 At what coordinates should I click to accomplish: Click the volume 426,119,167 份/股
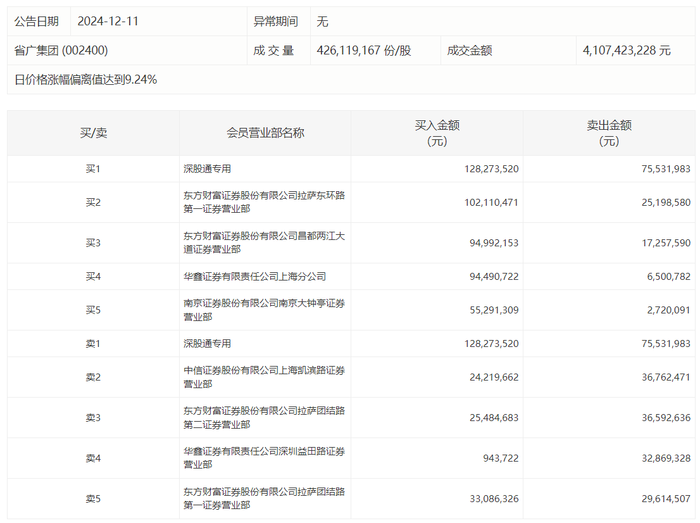coord(364,50)
